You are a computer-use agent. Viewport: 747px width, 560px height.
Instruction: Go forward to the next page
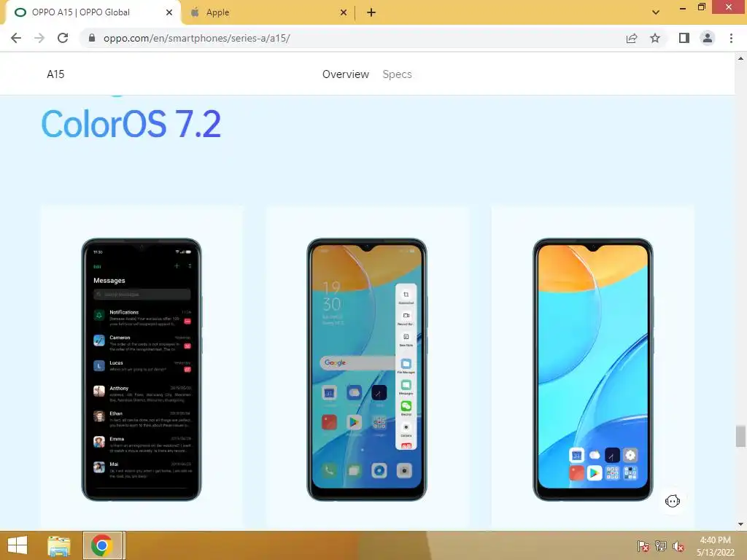pyautogui.click(x=39, y=38)
